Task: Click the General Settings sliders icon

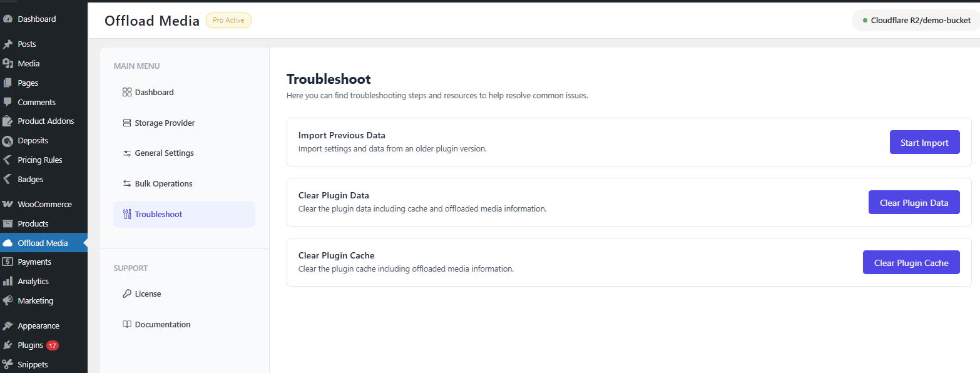Action: tap(127, 153)
